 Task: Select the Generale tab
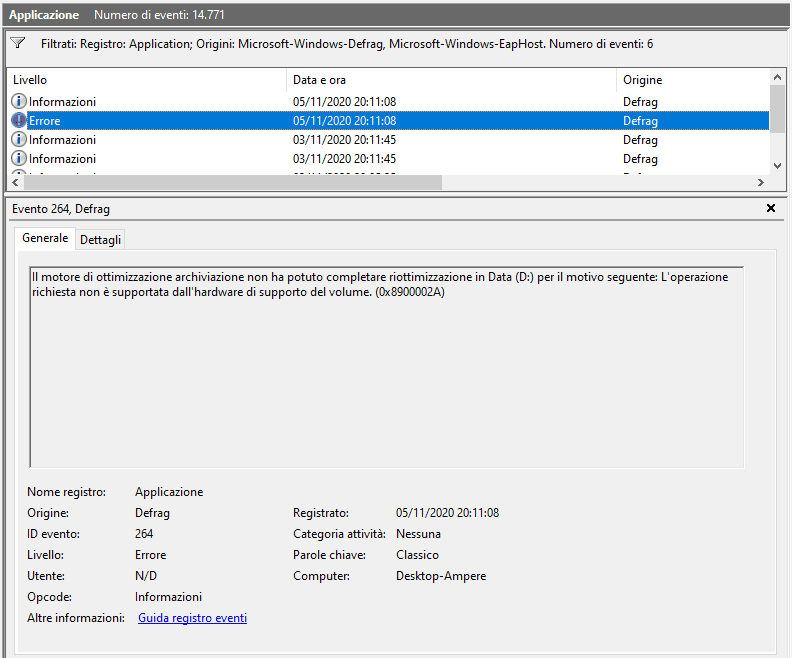(45, 239)
